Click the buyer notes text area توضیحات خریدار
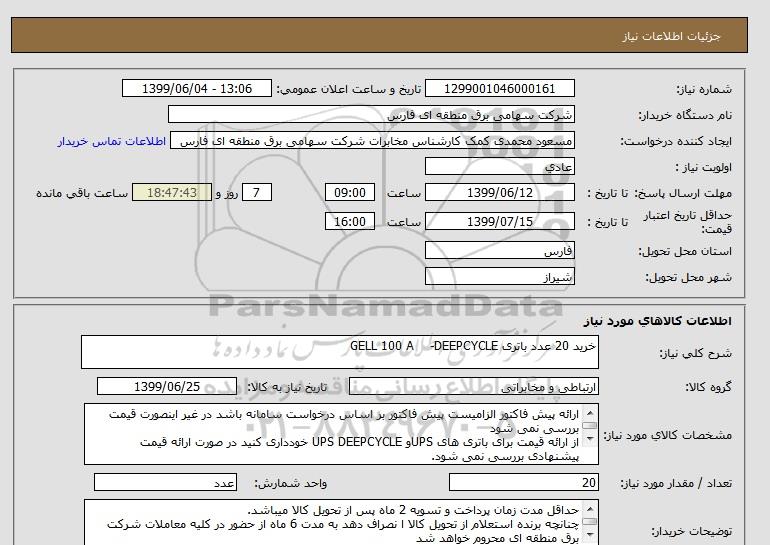770x545 pixels. [x=341, y=522]
